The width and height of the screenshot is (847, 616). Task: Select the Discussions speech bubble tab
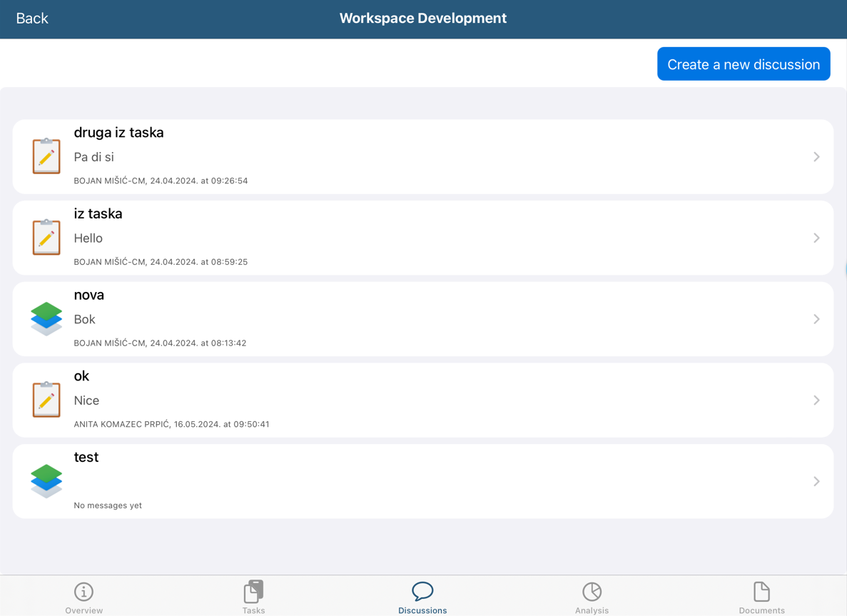(422, 597)
